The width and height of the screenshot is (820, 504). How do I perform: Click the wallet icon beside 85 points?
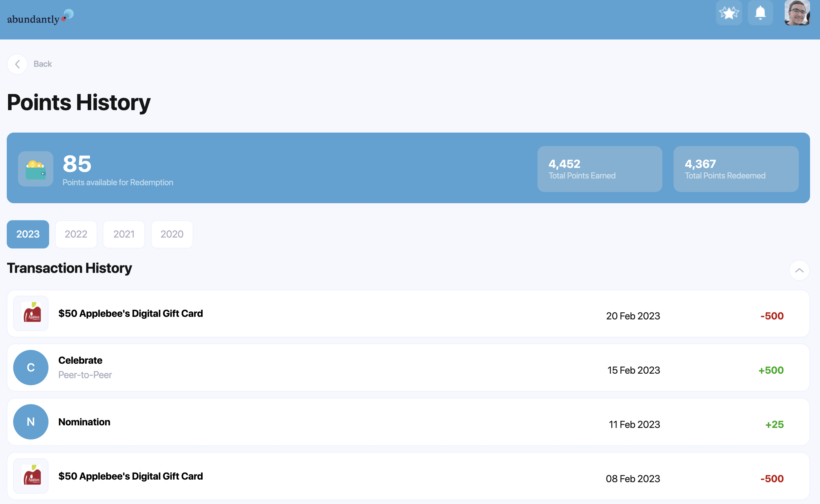coord(36,169)
